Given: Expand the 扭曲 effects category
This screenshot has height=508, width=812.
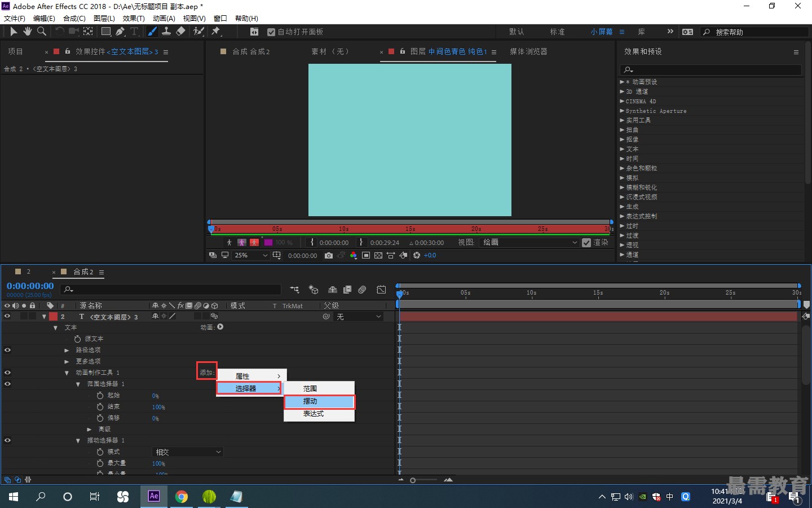Looking at the screenshot, I should click(x=622, y=130).
